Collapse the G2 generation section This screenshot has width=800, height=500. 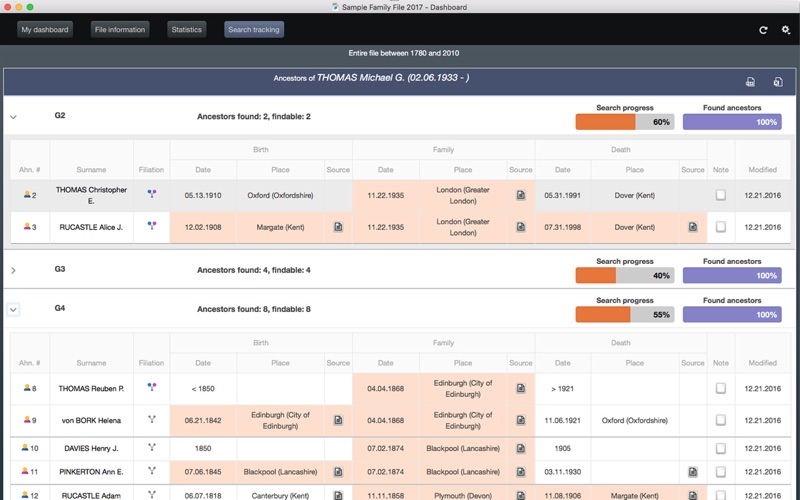pos(13,117)
